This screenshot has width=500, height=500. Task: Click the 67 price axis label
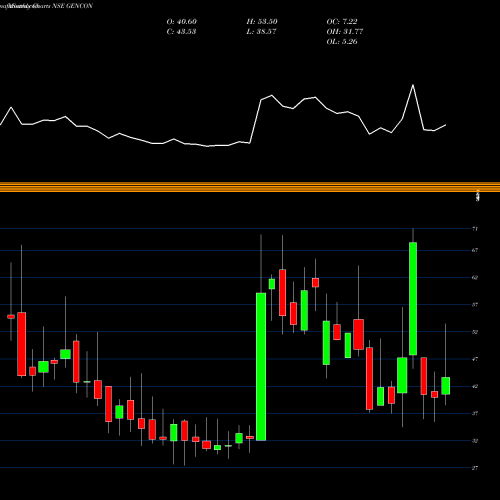point(475,250)
